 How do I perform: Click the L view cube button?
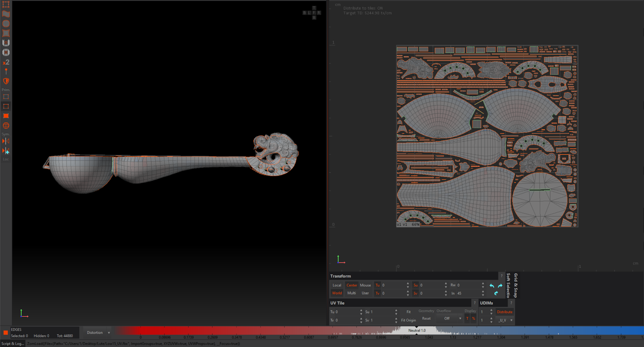309,13
